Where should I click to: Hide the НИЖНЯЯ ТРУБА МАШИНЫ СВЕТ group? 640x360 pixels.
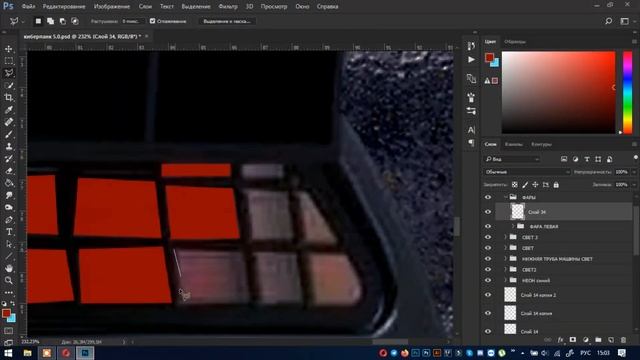(488, 259)
